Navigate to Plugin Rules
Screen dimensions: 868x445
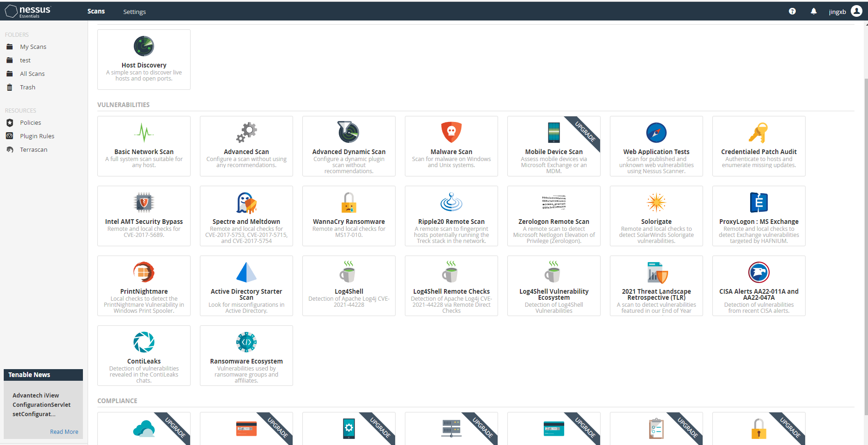[x=37, y=136]
